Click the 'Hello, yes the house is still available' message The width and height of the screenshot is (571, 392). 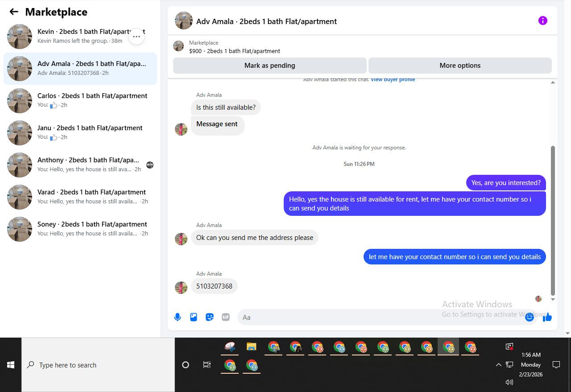(x=415, y=204)
